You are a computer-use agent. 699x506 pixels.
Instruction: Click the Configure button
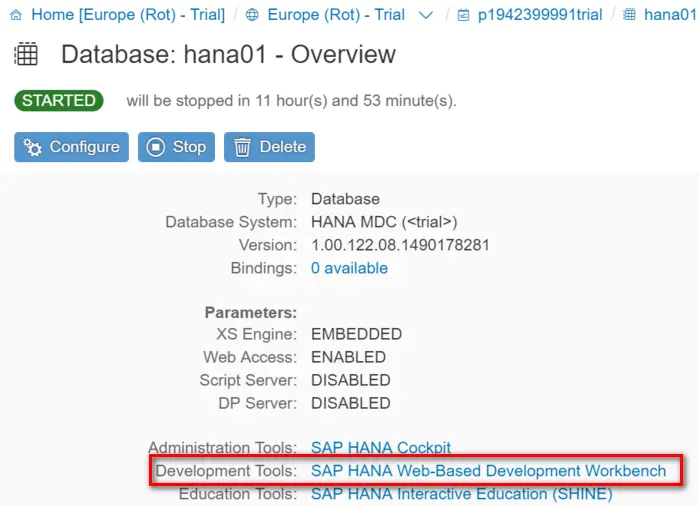coord(71,147)
